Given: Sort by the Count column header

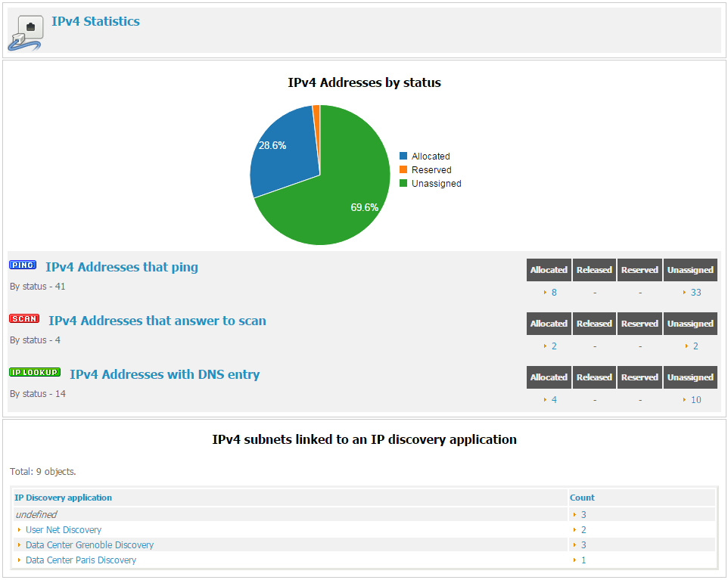Looking at the screenshot, I should pos(582,498).
